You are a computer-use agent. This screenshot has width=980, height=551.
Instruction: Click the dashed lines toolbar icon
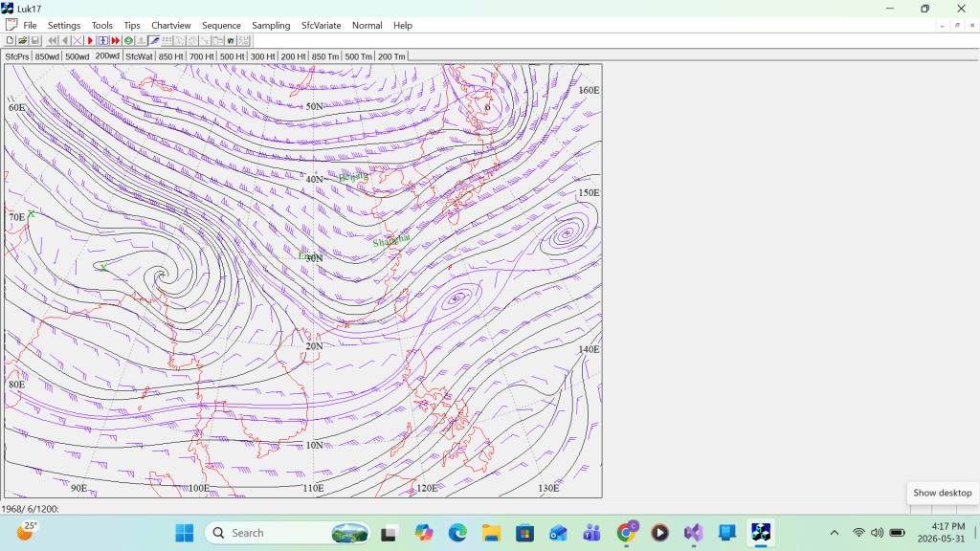coord(167,40)
